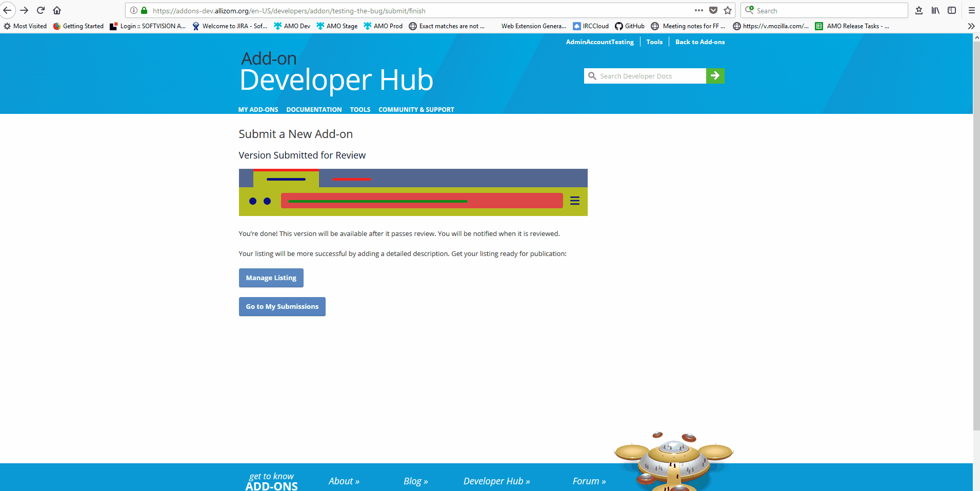Image resolution: width=980 pixels, height=491 pixels.
Task: Click Back to Add-ons link
Action: (700, 42)
